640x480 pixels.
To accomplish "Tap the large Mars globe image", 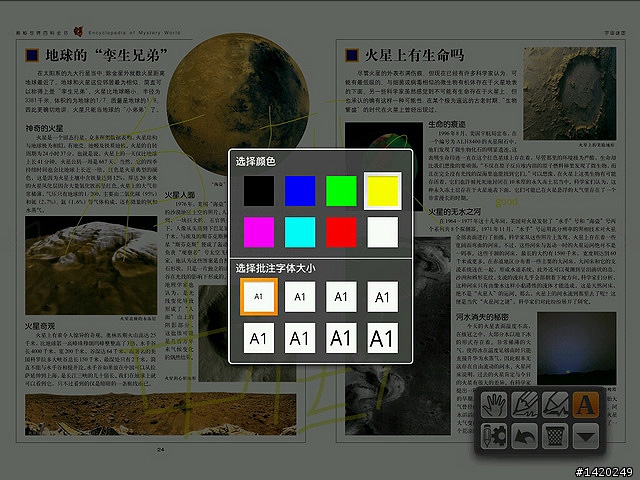I will point(238,104).
